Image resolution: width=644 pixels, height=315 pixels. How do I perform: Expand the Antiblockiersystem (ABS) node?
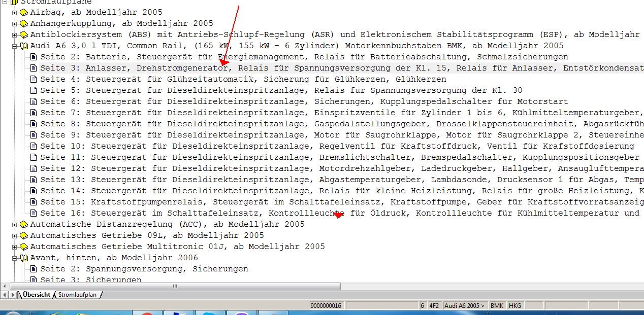pyautogui.click(x=14, y=34)
